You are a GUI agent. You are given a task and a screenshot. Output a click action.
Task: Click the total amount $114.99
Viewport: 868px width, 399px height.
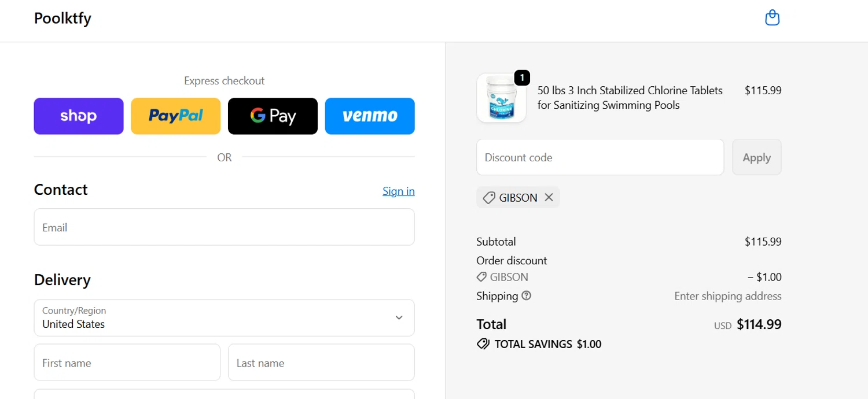pyautogui.click(x=759, y=324)
